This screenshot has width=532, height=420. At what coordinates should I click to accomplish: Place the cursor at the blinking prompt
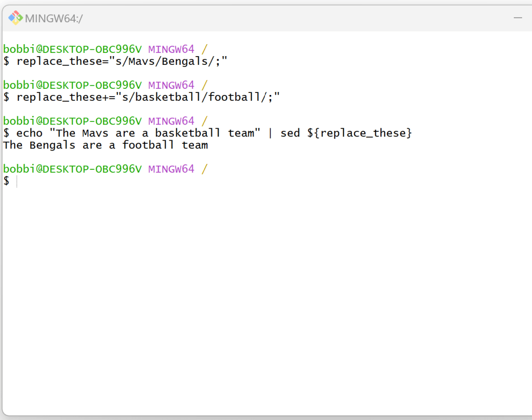tap(16, 181)
